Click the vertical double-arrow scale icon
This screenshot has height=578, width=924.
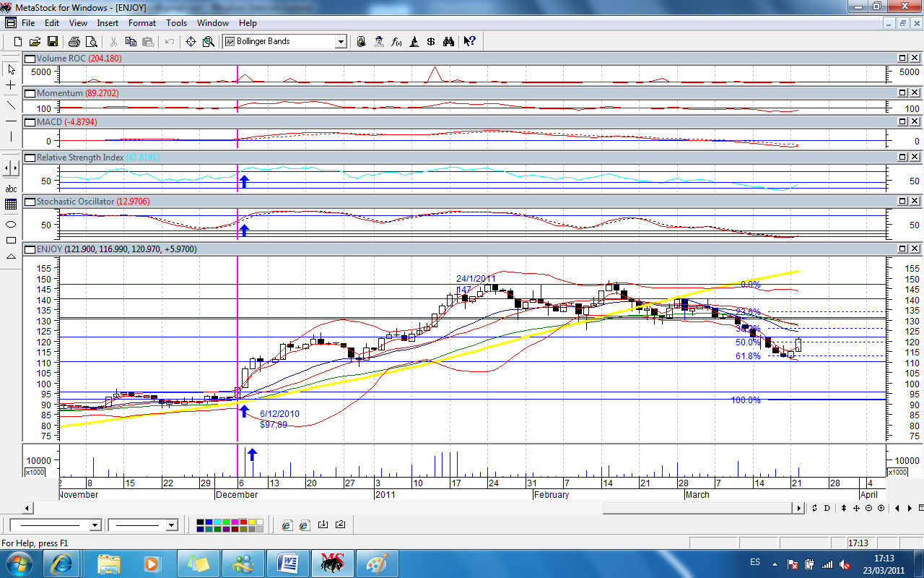pos(844,508)
